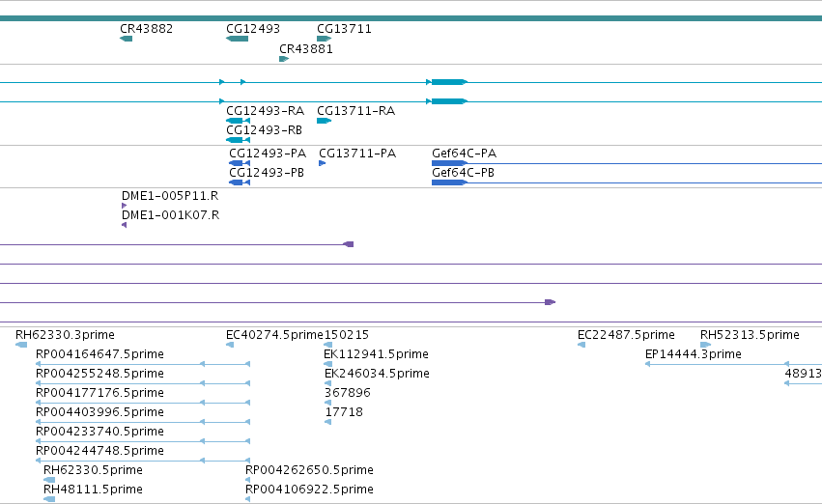This screenshot has width=822, height=504.
Task: Click the Gef64C-PB label
Action: tap(463, 173)
